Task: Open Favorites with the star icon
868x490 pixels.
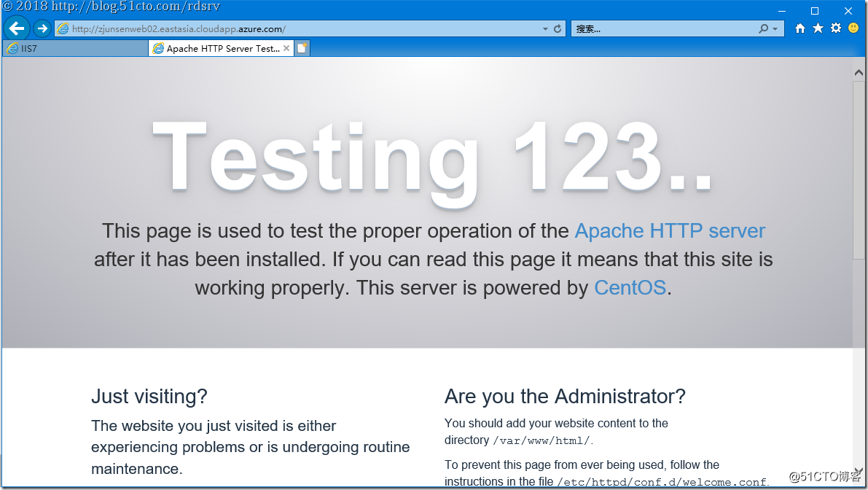Action: [818, 28]
